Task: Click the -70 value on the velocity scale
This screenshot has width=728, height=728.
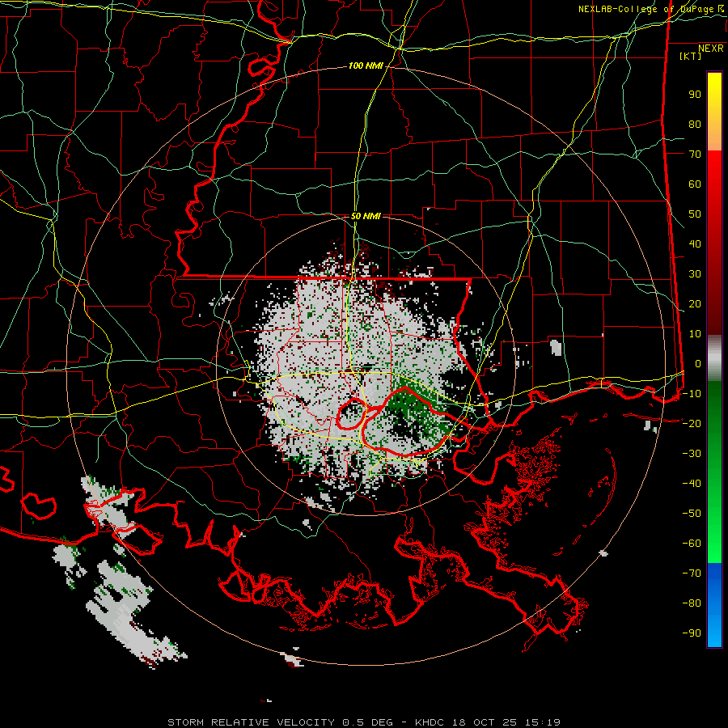Action: [x=692, y=574]
